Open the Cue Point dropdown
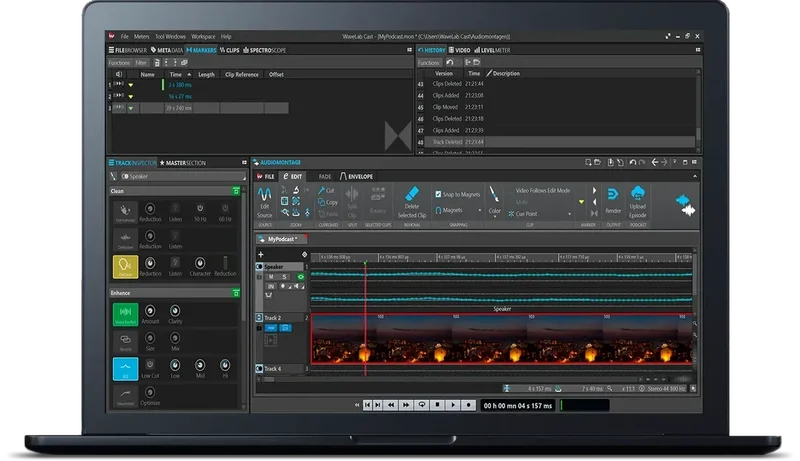Screen dimensions: 800x461 (x=540, y=214)
